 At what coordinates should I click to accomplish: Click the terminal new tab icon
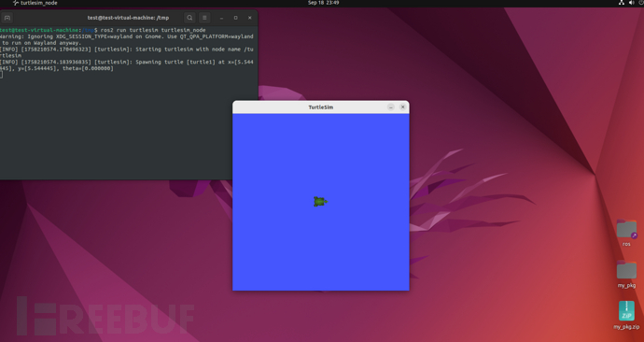7,18
